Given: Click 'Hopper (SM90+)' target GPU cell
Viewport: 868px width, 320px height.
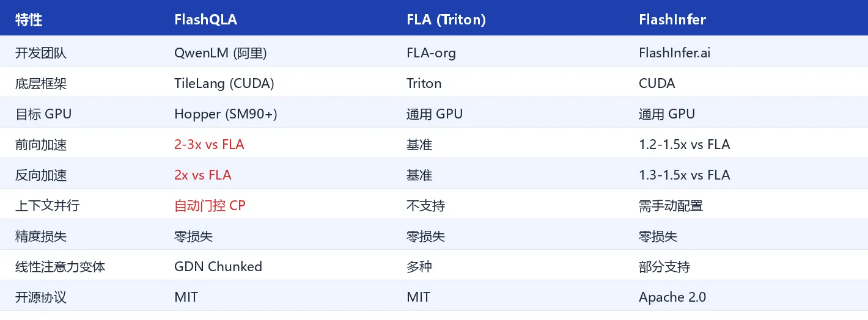Looking at the screenshot, I should pos(226,114).
